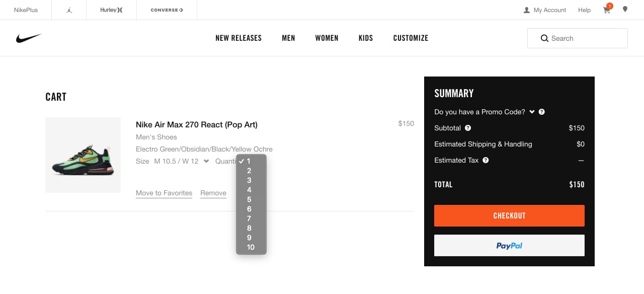644x294 pixels.
Task: Open the shopping cart icon
Action: 607,10
